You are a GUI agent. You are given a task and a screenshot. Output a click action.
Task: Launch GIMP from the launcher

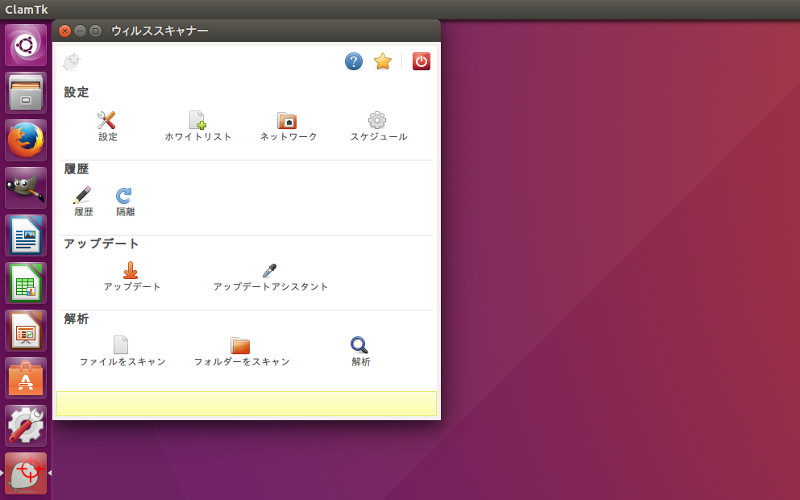point(26,188)
